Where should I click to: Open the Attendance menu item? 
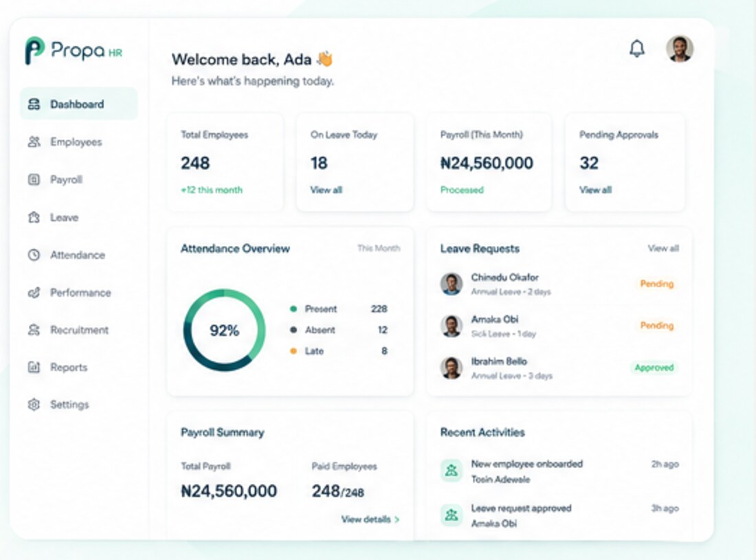coord(78,255)
